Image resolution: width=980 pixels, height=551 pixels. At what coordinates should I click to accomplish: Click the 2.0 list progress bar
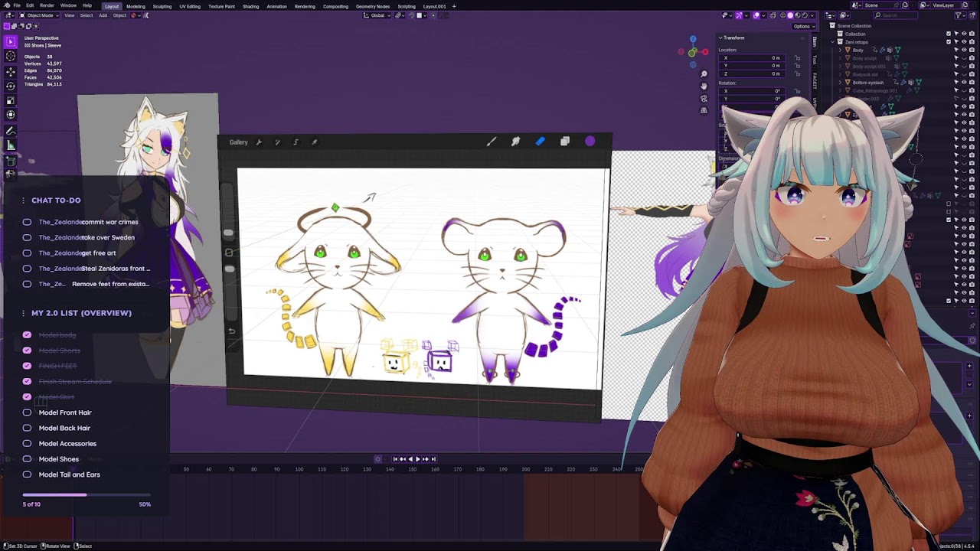87,495
